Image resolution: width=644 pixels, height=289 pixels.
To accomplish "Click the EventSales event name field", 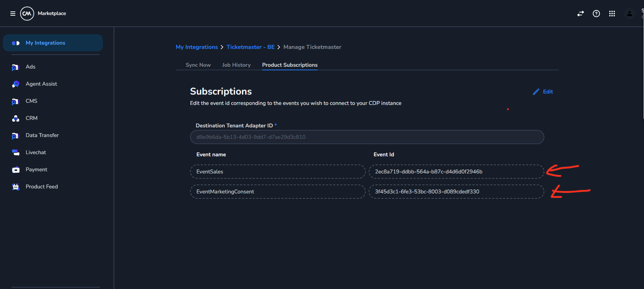I will (278, 172).
